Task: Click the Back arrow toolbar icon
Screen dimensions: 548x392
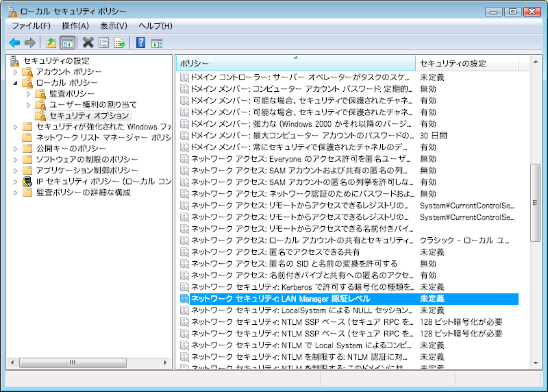Action: (14, 42)
